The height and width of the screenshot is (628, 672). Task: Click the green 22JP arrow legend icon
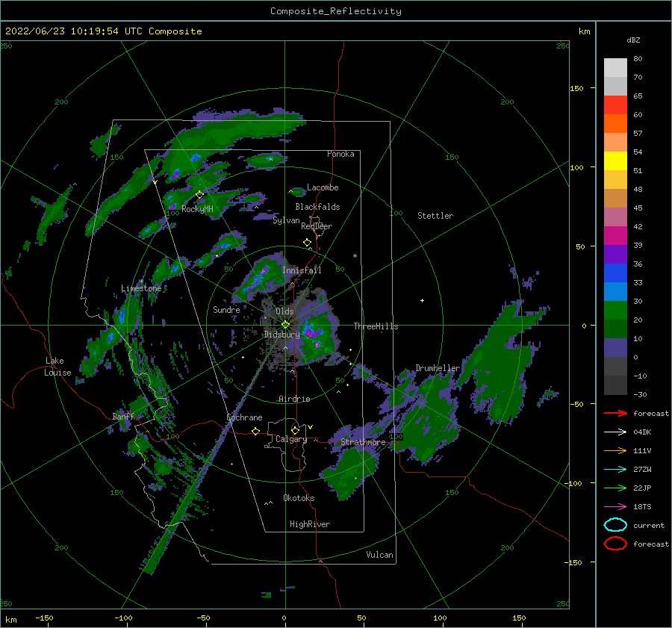tap(615, 488)
